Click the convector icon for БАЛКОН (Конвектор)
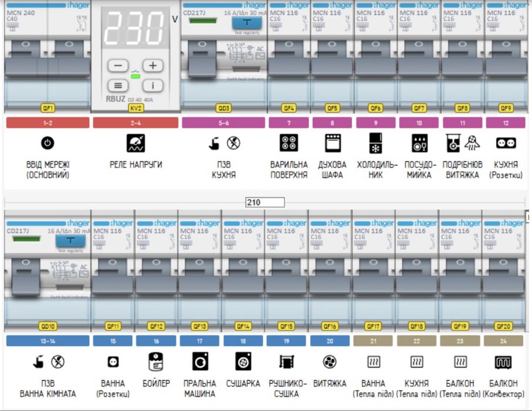The width and height of the screenshot is (532, 411). tap(503, 362)
